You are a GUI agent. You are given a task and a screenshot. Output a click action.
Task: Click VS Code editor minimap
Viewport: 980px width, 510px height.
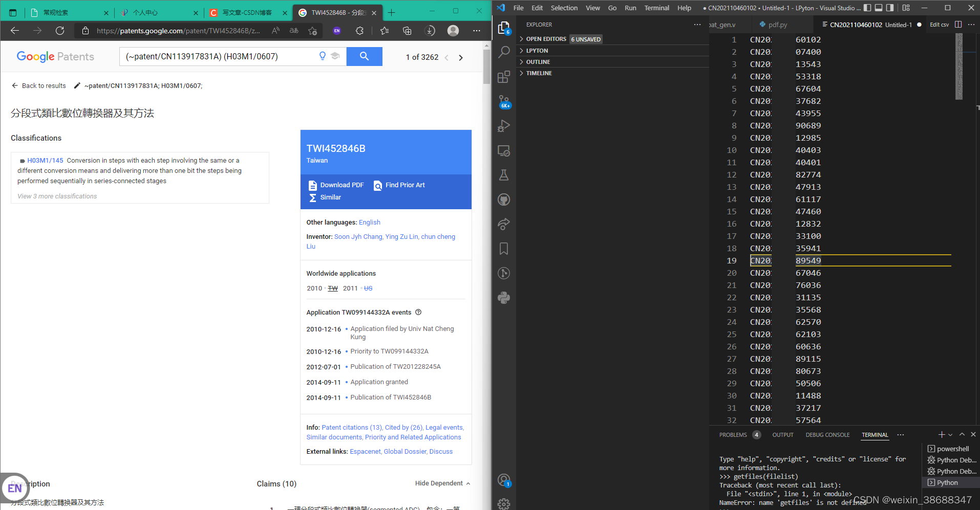[958, 66]
